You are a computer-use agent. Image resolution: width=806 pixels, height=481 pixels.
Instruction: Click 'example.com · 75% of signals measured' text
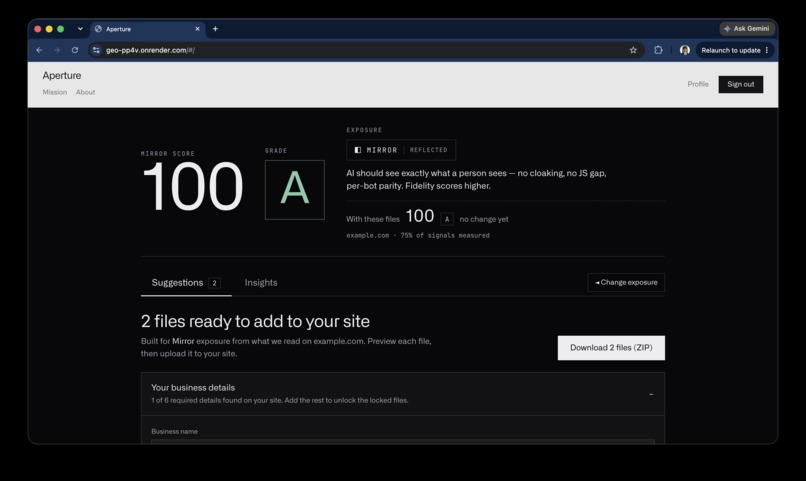pos(418,235)
